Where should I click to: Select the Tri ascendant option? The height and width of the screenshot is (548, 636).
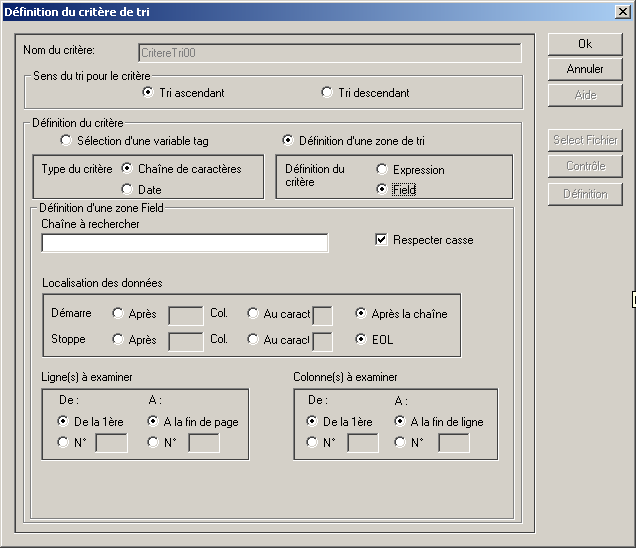148,93
